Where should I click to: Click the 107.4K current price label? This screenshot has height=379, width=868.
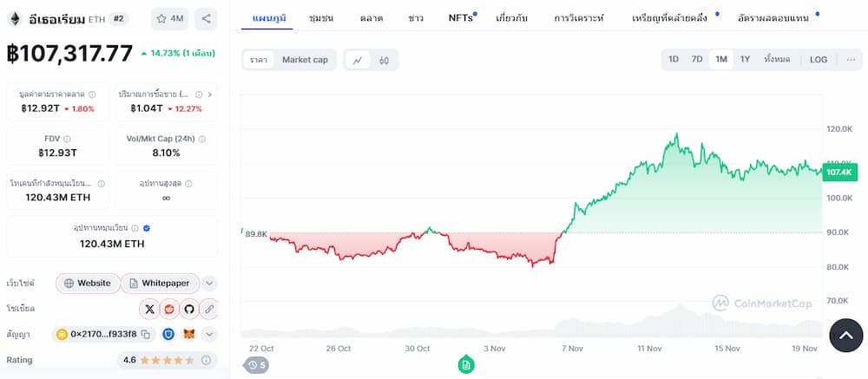pyautogui.click(x=839, y=173)
